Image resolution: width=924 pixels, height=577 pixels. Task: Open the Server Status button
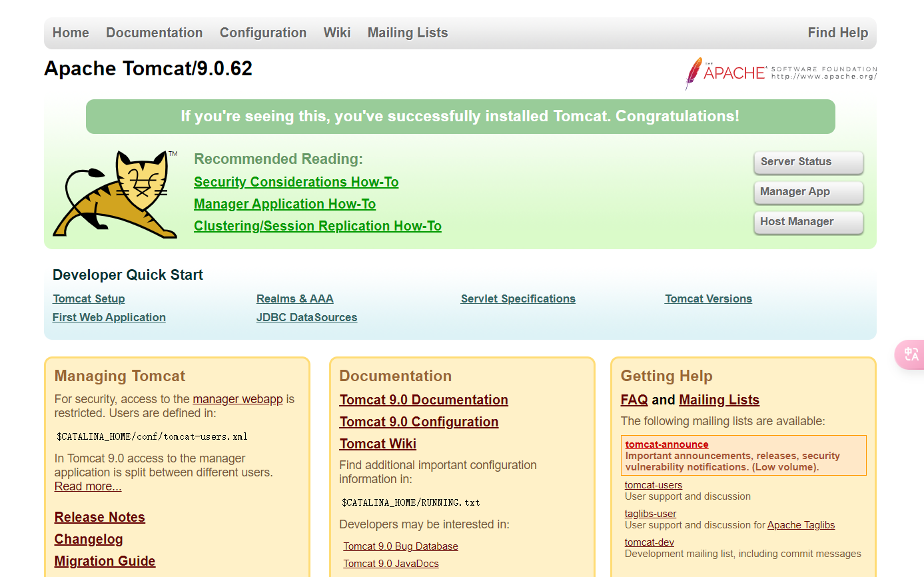tap(808, 162)
